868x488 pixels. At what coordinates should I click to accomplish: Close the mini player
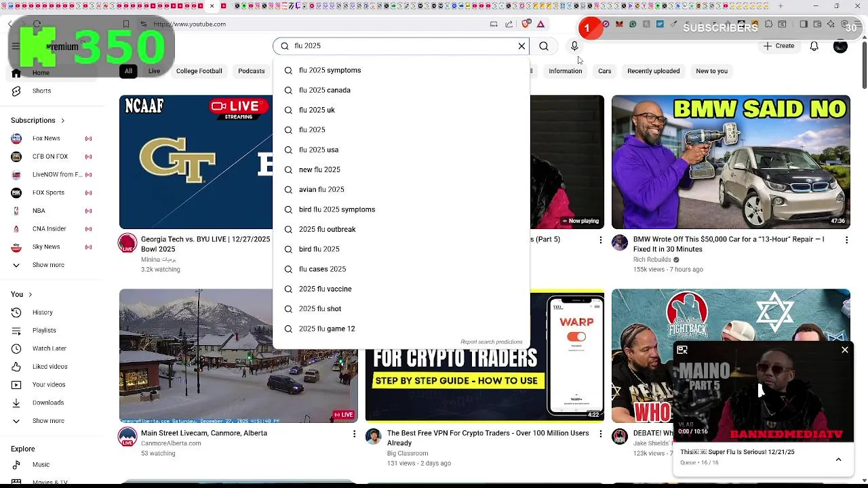[x=845, y=350]
